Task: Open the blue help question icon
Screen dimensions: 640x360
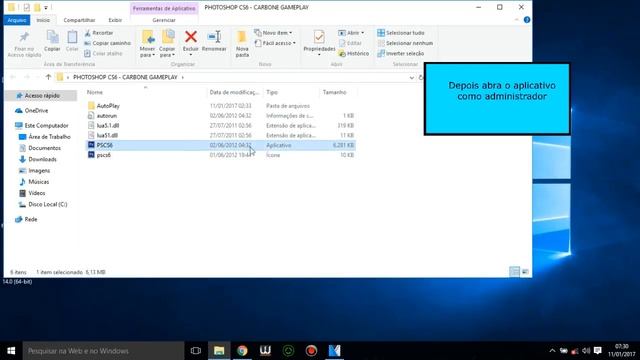Action: 527,20
